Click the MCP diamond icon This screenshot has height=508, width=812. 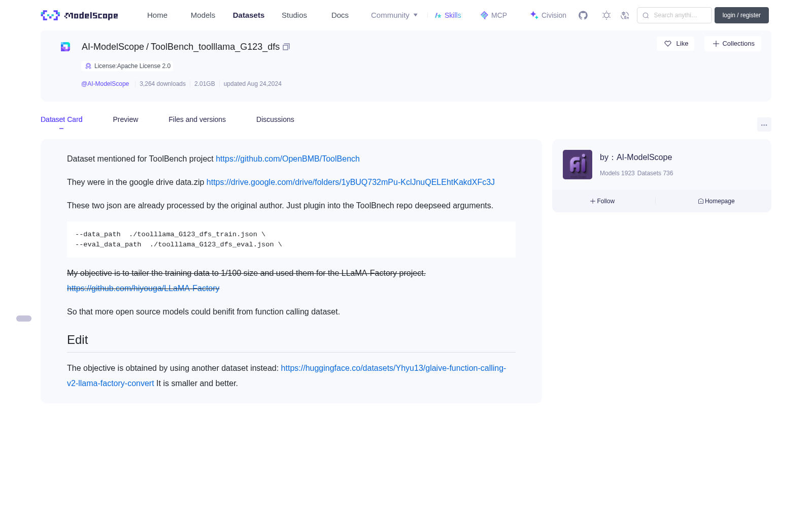(484, 15)
